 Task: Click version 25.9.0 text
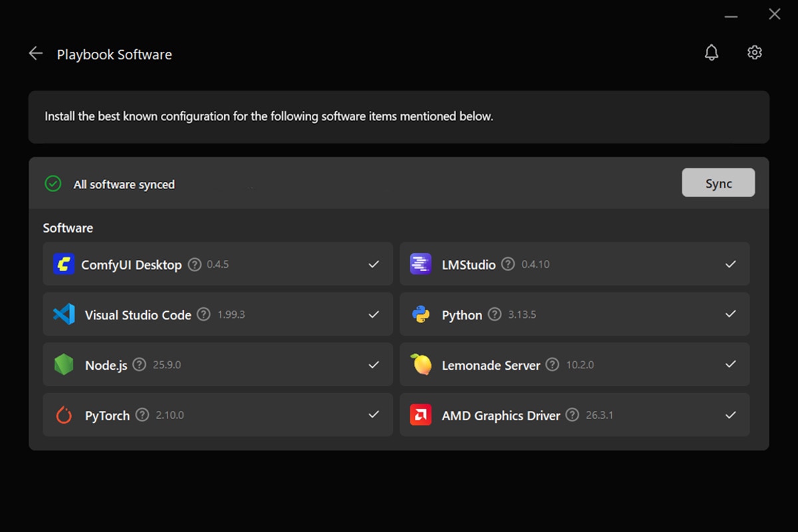point(166,364)
